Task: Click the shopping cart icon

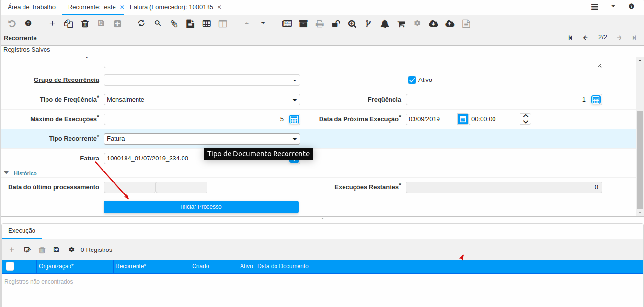Action: coord(401,23)
